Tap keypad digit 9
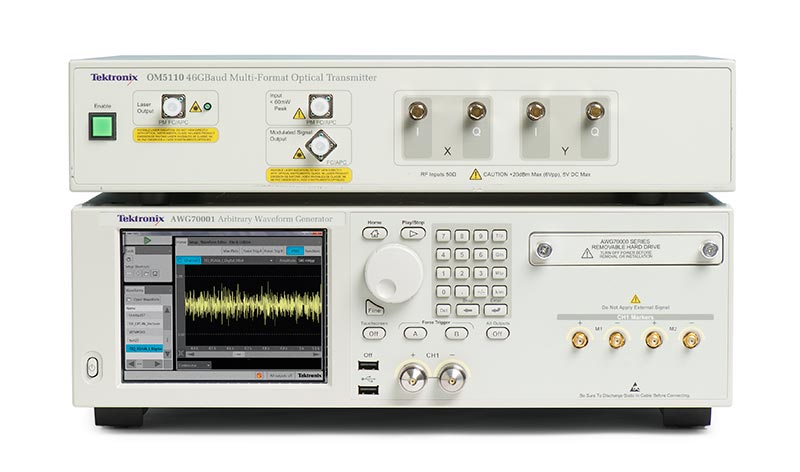The image size is (800, 472). (x=480, y=236)
